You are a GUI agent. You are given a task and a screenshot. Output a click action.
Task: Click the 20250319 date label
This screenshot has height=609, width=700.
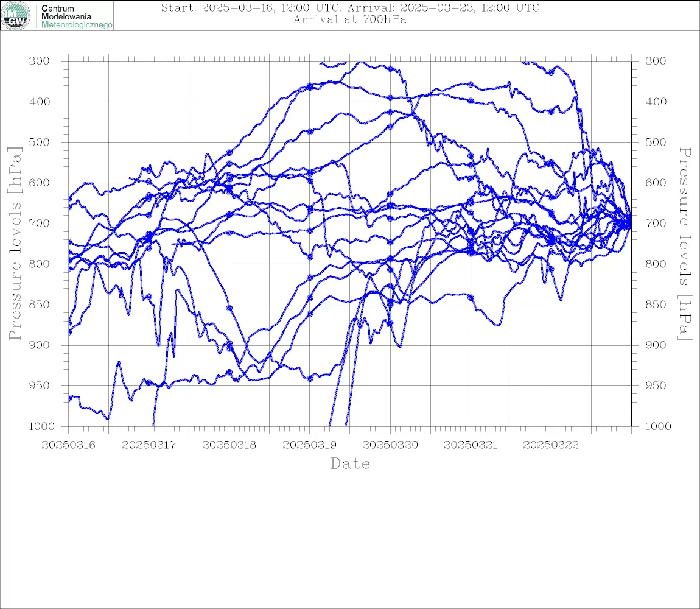tap(309, 445)
